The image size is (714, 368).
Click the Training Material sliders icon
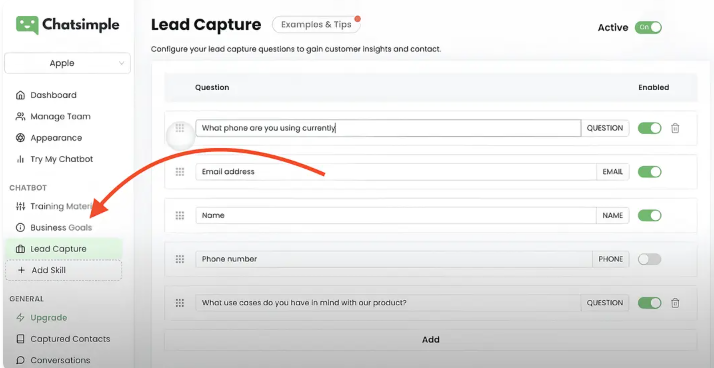(20, 206)
